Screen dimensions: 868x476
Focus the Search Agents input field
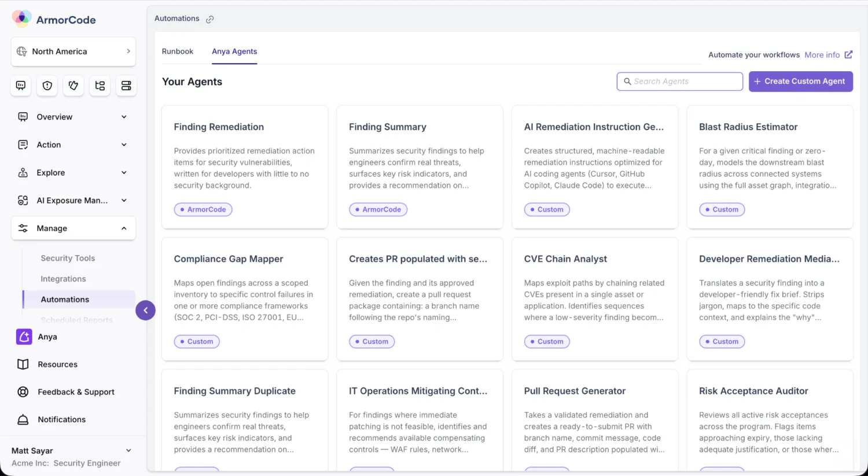[680, 82]
